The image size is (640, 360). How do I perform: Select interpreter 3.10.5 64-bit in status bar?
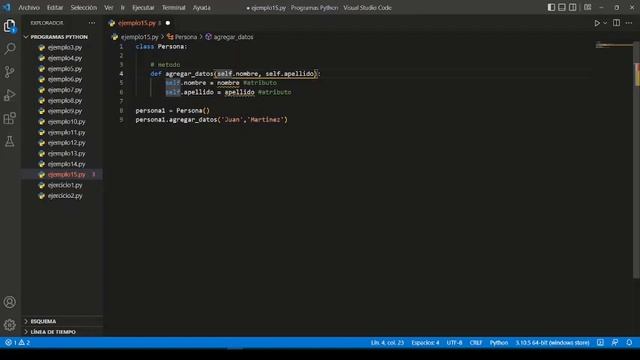tap(552, 342)
